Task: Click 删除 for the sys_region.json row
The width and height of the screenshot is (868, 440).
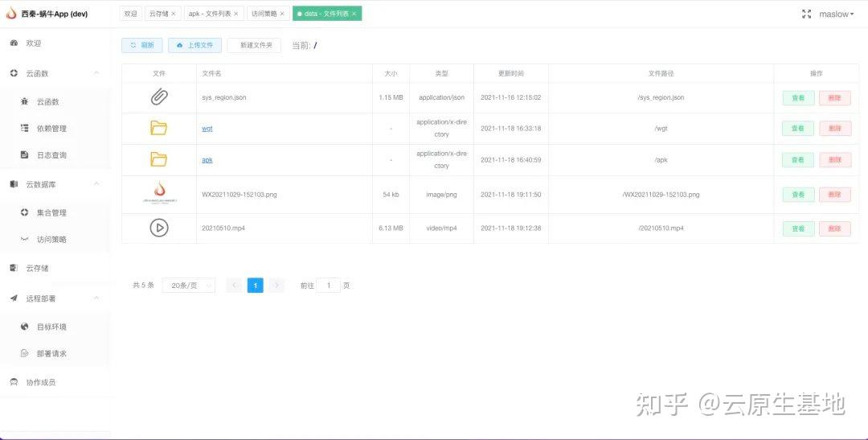Action: tap(835, 98)
